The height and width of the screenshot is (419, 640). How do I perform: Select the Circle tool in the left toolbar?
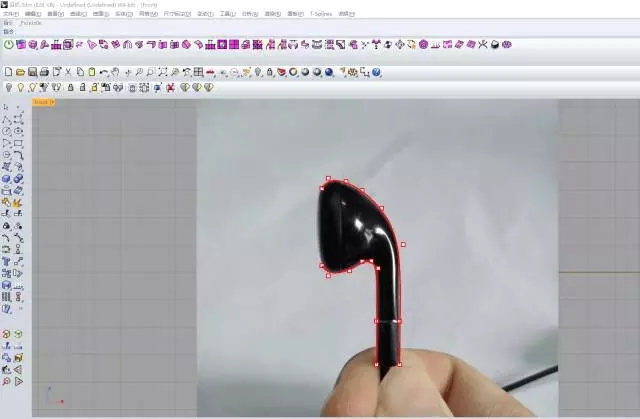[x=7, y=131]
